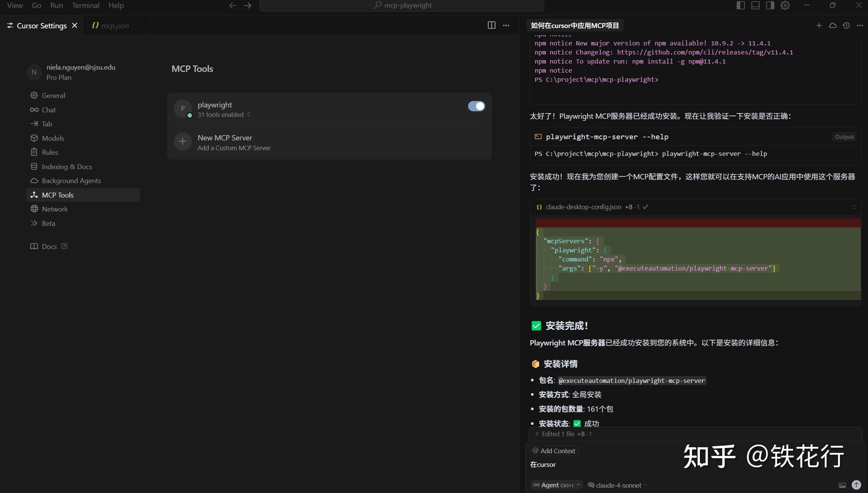Screen dimensions: 868x493
Task: Click Add Context button
Action: pyautogui.click(x=554, y=451)
